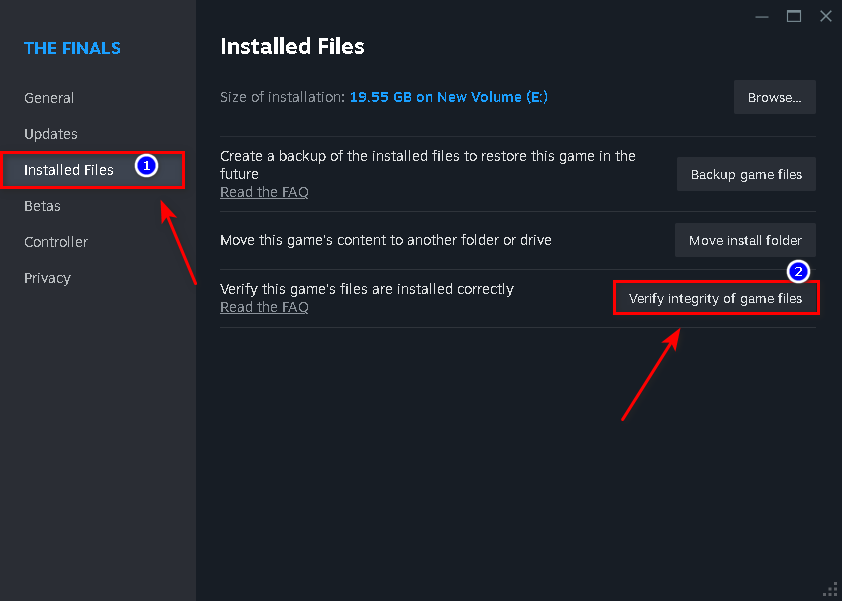Click the blue number 1 badge
Screen dimensions: 842x601
pos(146,165)
